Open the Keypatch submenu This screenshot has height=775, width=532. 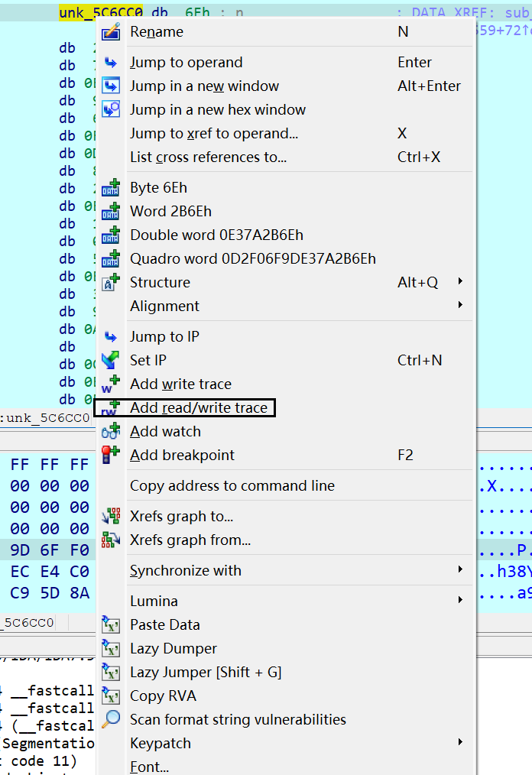coord(460,743)
